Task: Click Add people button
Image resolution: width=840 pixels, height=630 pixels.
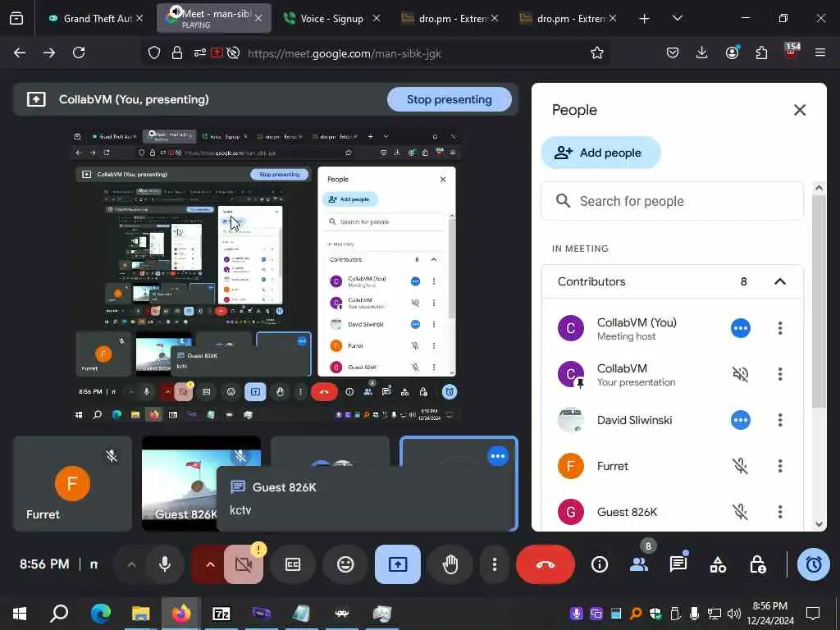Action: click(600, 153)
